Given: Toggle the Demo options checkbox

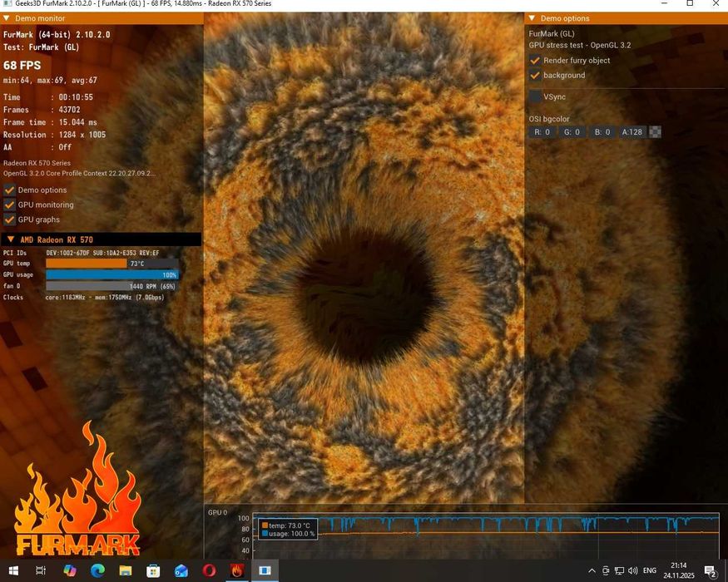Looking at the screenshot, I should pos(9,190).
